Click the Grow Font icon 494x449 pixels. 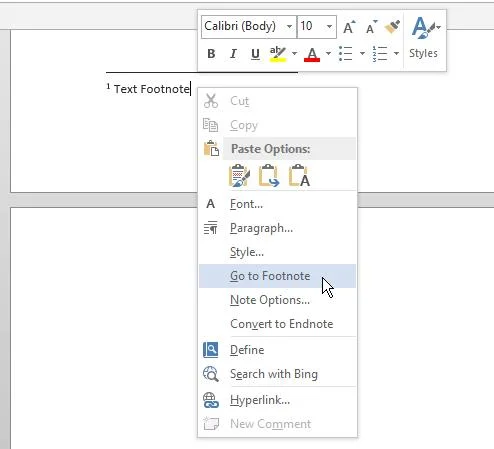349,27
